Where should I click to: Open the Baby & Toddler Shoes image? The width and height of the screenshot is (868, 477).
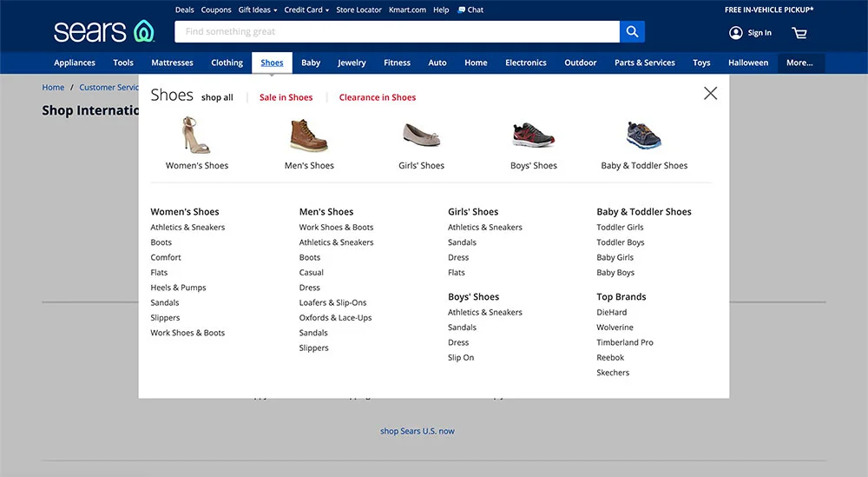(644, 136)
